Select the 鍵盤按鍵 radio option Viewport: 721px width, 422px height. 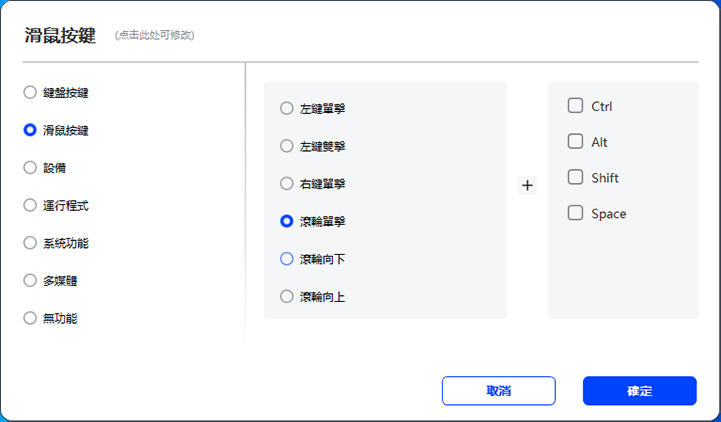[30, 92]
